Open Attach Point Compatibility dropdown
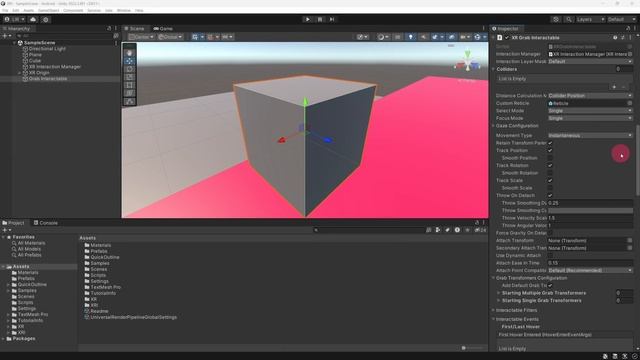The width and height of the screenshot is (640, 360). coord(590,270)
